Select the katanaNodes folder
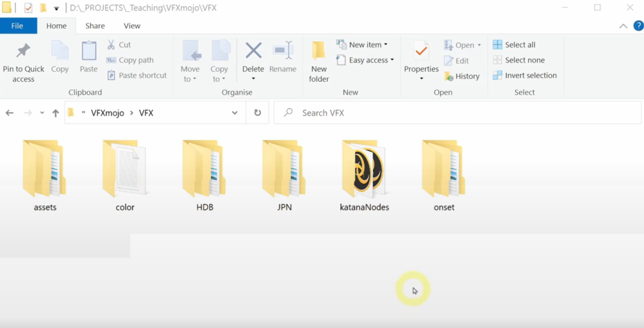This screenshot has width=644, height=328. click(364, 176)
